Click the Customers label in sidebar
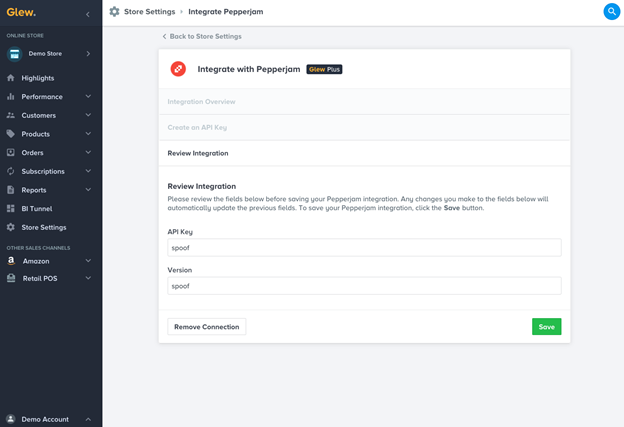The image size is (624, 427). coord(39,115)
